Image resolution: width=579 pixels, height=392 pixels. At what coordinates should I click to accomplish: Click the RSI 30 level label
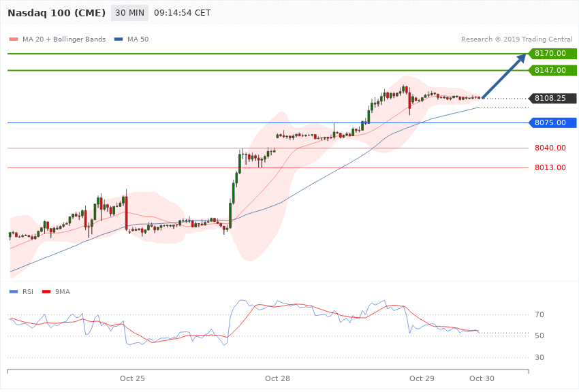point(539,357)
